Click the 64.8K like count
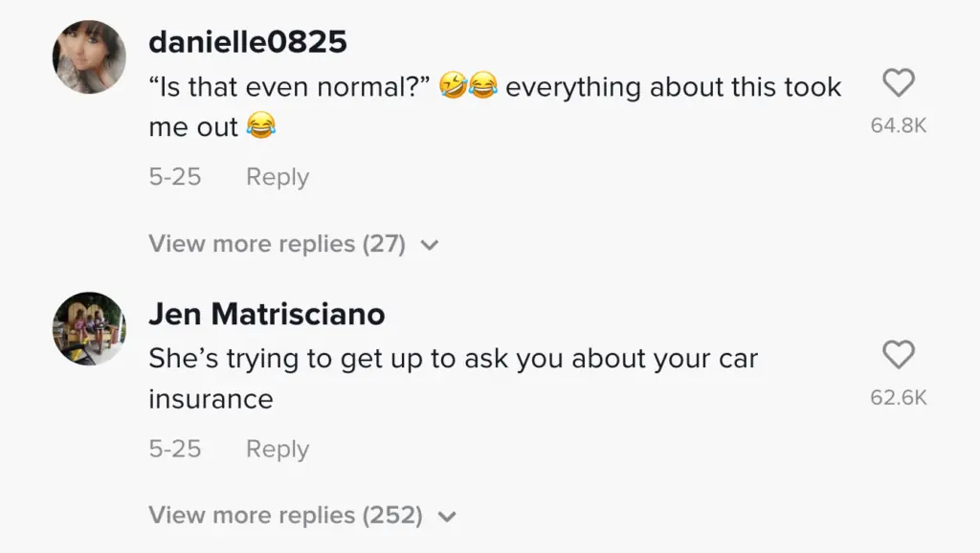This screenshot has width=980, height=553. (898, 125)
